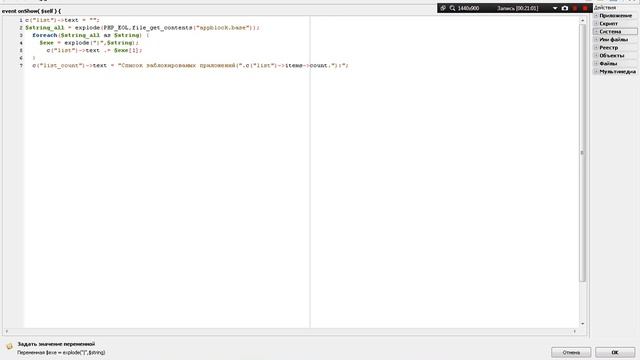Click the vertical scrollbar up arrow
Viewport: 640px width, 360px height.
[582, 20]
